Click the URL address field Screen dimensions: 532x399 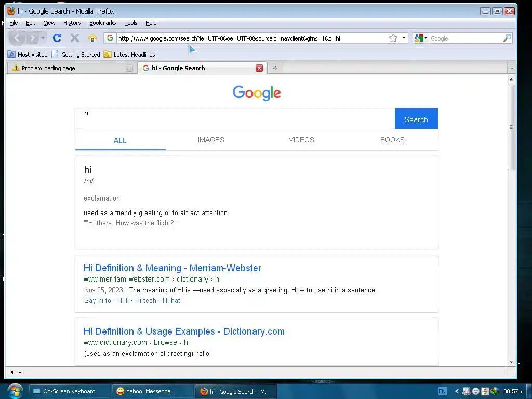[251, 38]
